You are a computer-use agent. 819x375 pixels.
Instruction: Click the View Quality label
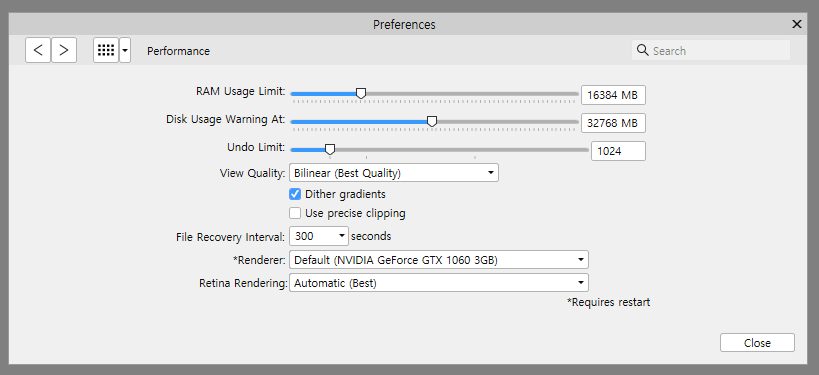point(253,173)
